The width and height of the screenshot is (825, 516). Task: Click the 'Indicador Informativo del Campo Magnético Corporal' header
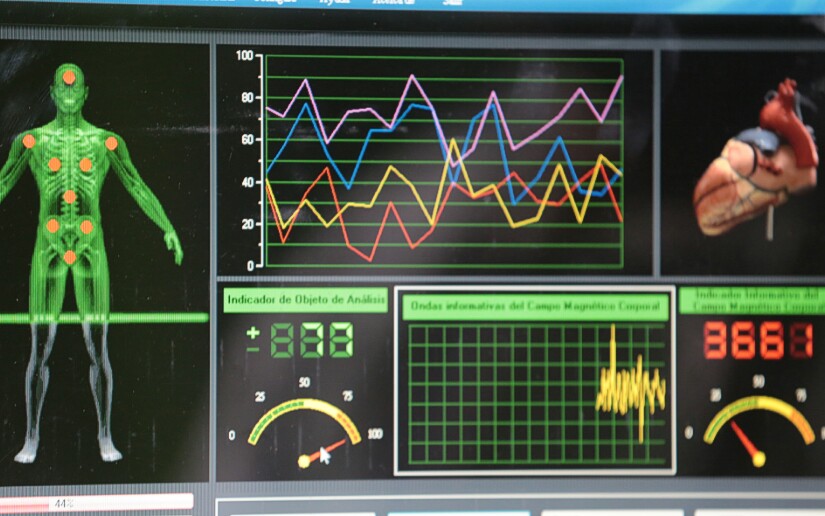[x=752, y=301]
